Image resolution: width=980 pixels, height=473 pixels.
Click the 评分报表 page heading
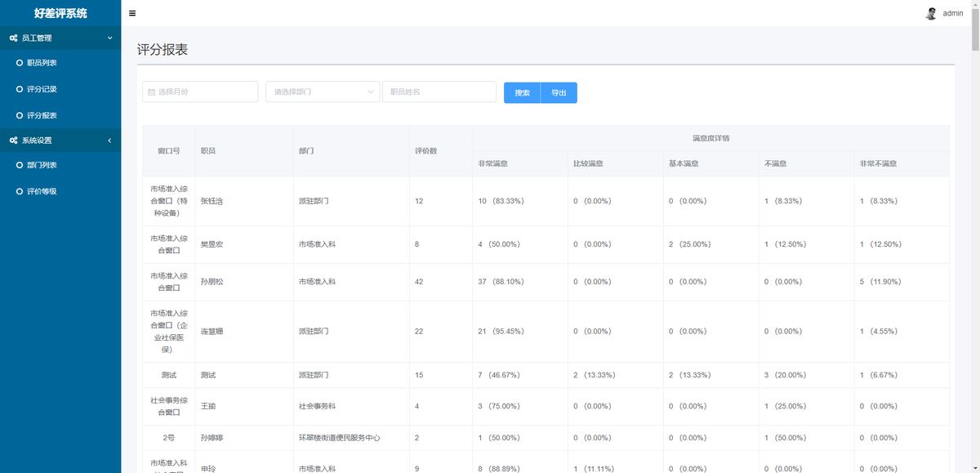pyautogui.click(x=163, y=50)
